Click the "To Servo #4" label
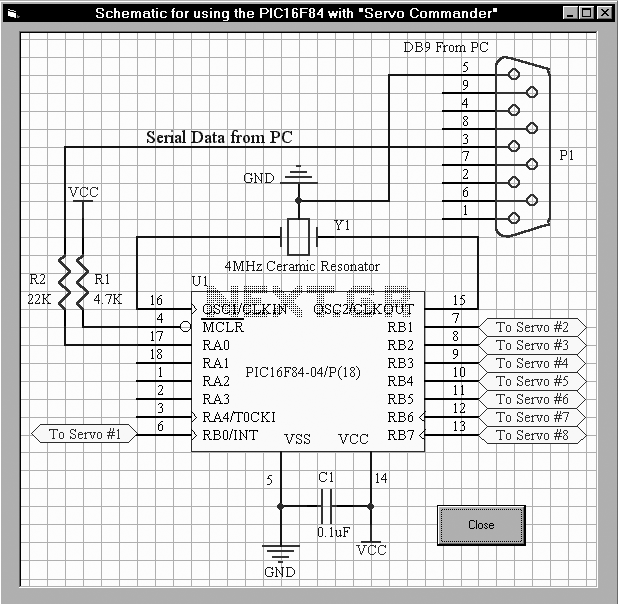618x604 pixels. coord(532,363)
